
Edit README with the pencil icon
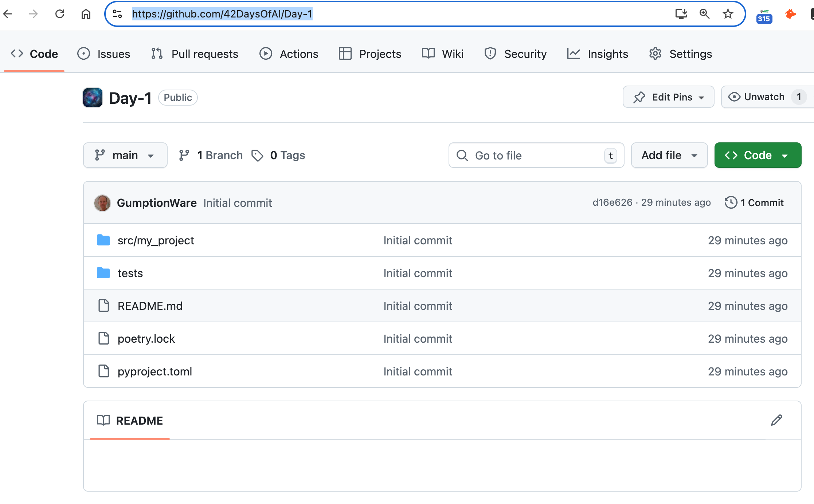click(x=776, y=420)
